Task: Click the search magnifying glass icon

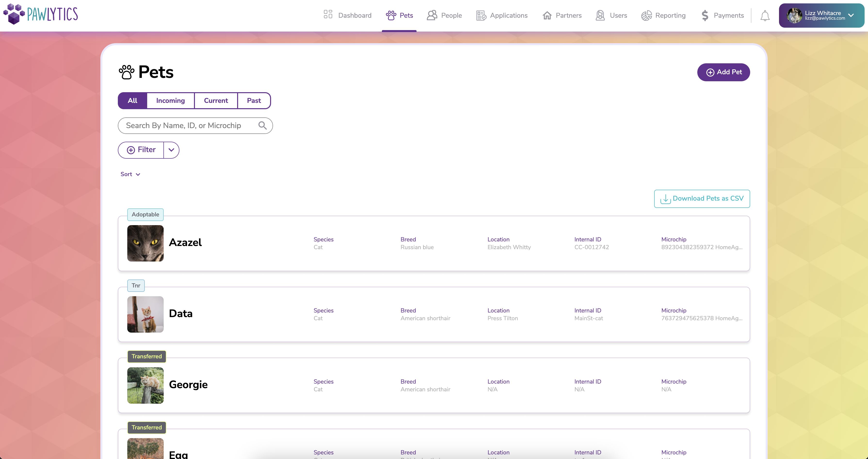Action: pos(263,125)
